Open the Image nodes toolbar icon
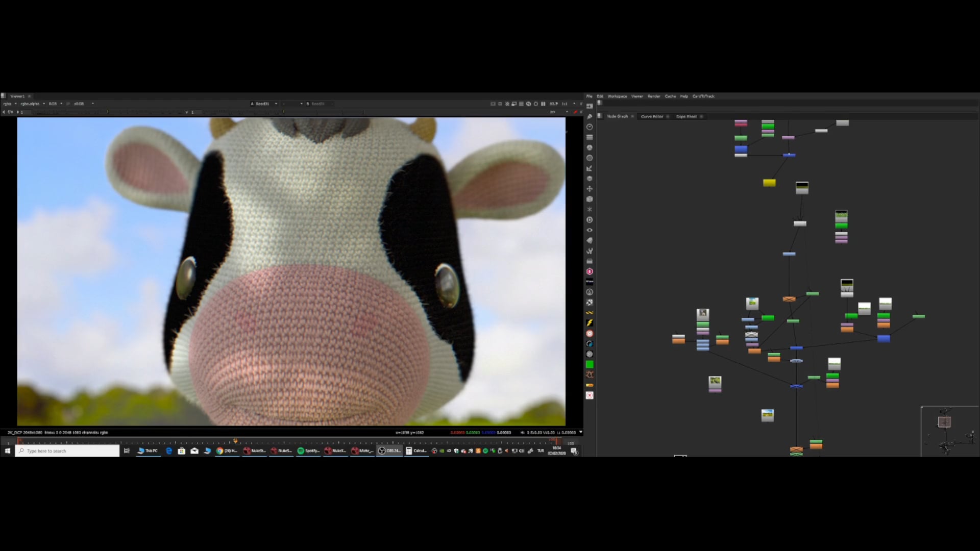 [x=590, y=106]
